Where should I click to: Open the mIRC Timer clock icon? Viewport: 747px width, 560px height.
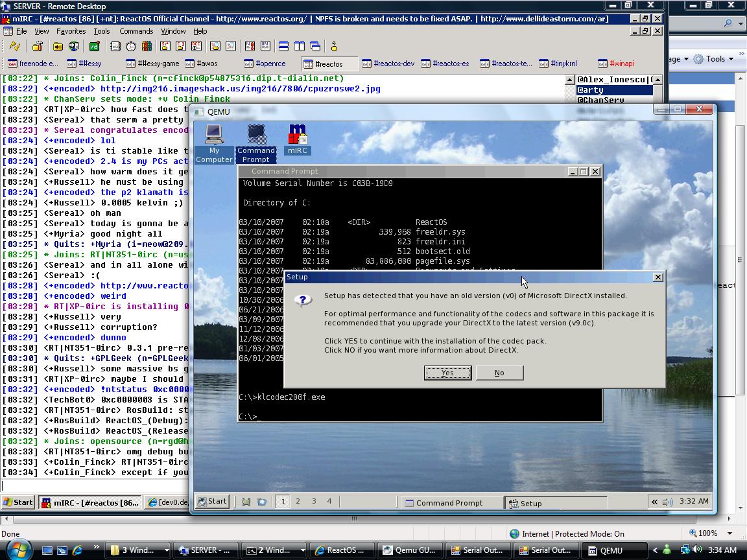(x=131, y=47)
